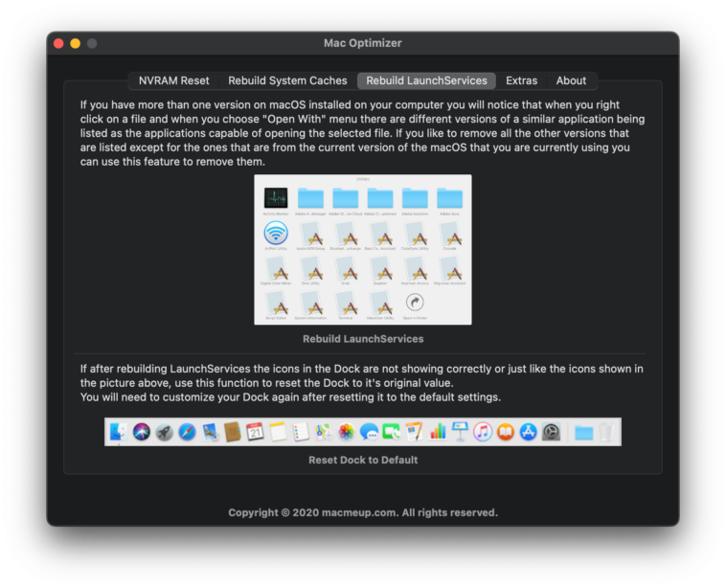Click the Mac Optimizer window title
The image size is (726, 588).
point(363,43)
